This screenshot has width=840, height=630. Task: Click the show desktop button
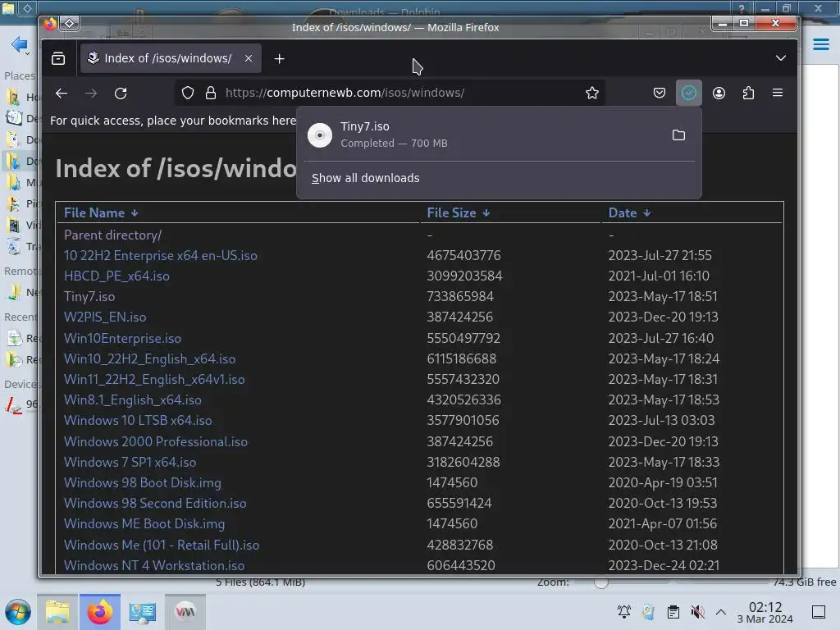click(819, 612)
